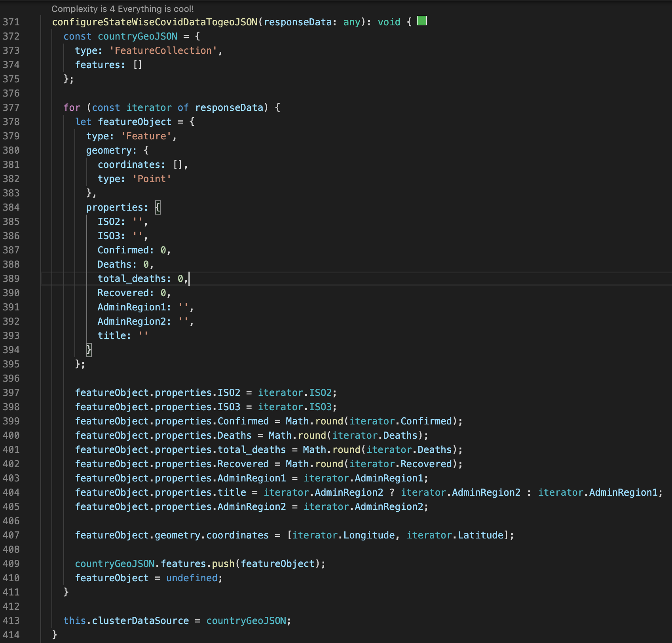Click the 'Complexity is 4 Everything is cool!' code lens

coord(123,9)
